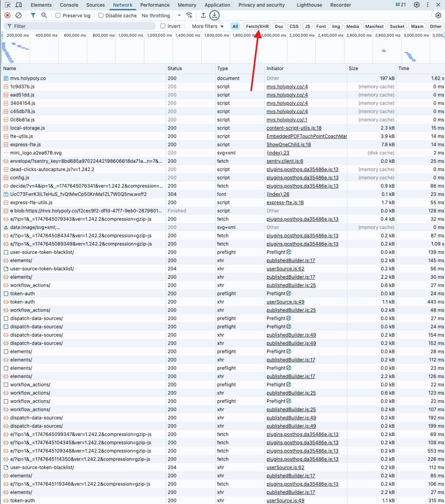Screen dimensions: 445x504
Task: Filter requests by Media type
Action: coord(352,26)
